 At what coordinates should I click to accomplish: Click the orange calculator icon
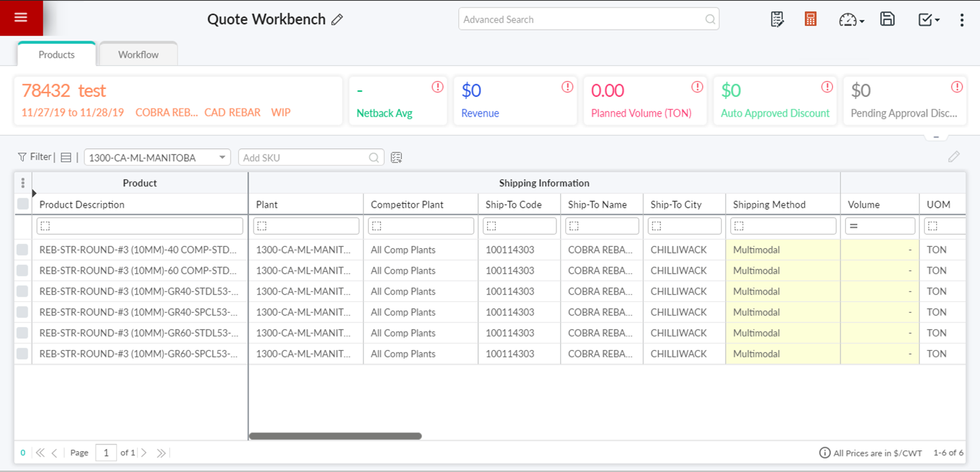click(x=811, y=20)
